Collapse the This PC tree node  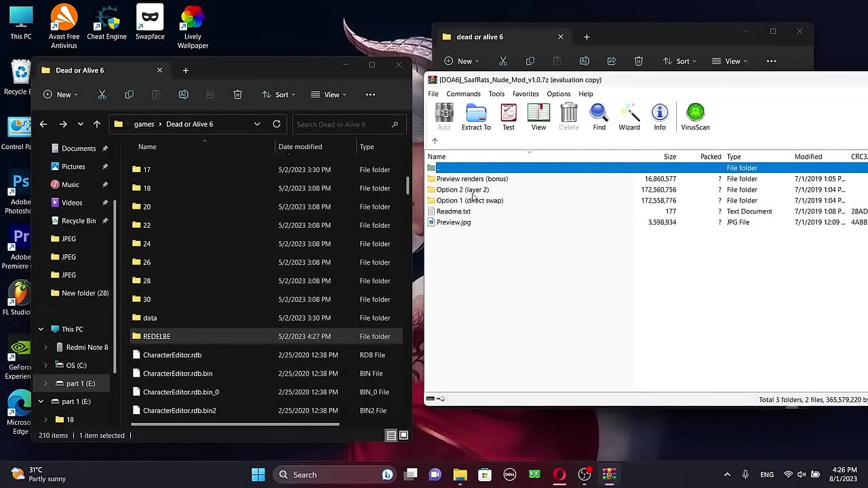tap(41, 329)
